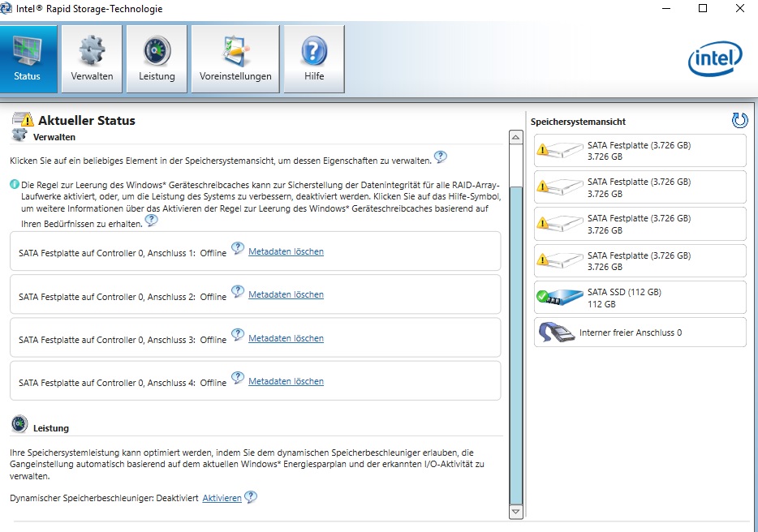Click the status pane scrollbar thumb

point(516,345)
